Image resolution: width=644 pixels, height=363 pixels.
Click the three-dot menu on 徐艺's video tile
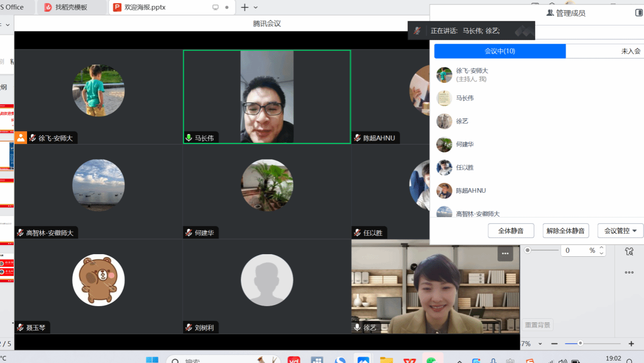(x=505, y=253)
